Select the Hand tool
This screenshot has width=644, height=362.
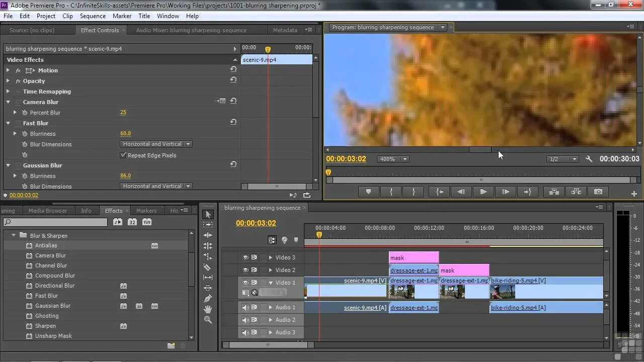[208, 309]
